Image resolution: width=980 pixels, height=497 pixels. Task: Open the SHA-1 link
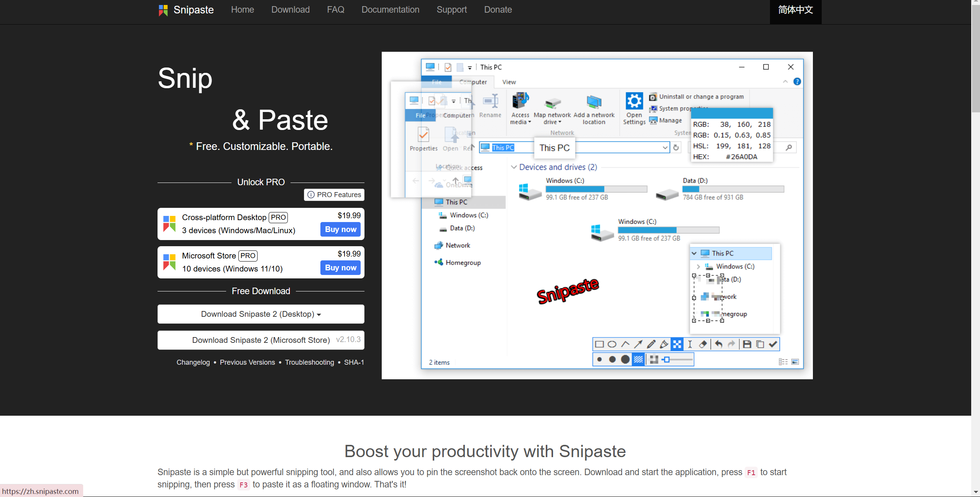click(x=354, y=362)
